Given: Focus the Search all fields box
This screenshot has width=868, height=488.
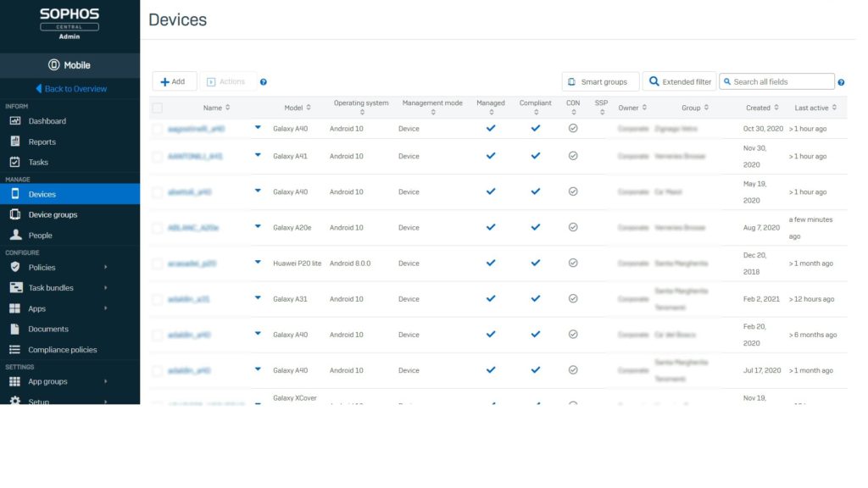Looking at the screenshot, I should 776,81.
